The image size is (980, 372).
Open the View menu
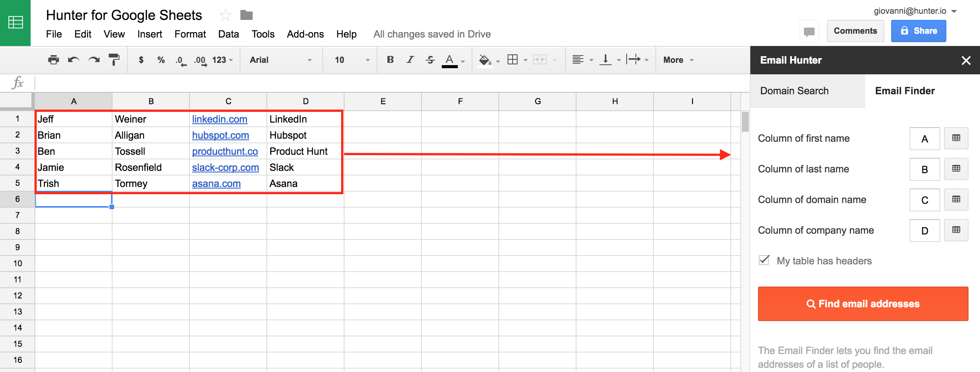114,34
